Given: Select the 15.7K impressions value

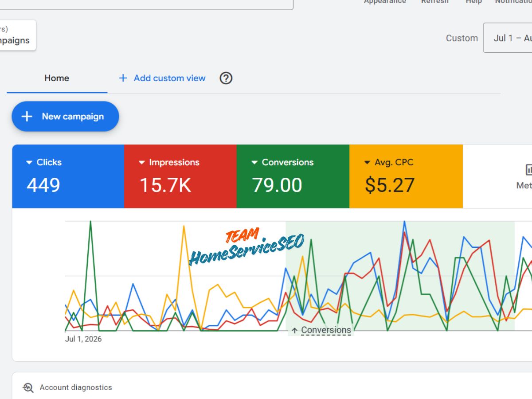Looking at the screenshot, I should (x=165, y=185).
